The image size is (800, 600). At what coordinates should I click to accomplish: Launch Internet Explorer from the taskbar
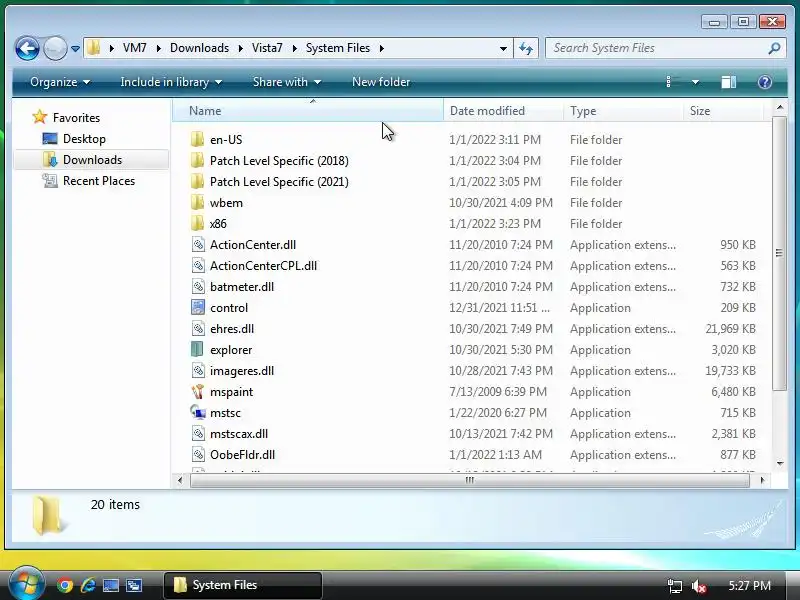(x=88, y=585)
